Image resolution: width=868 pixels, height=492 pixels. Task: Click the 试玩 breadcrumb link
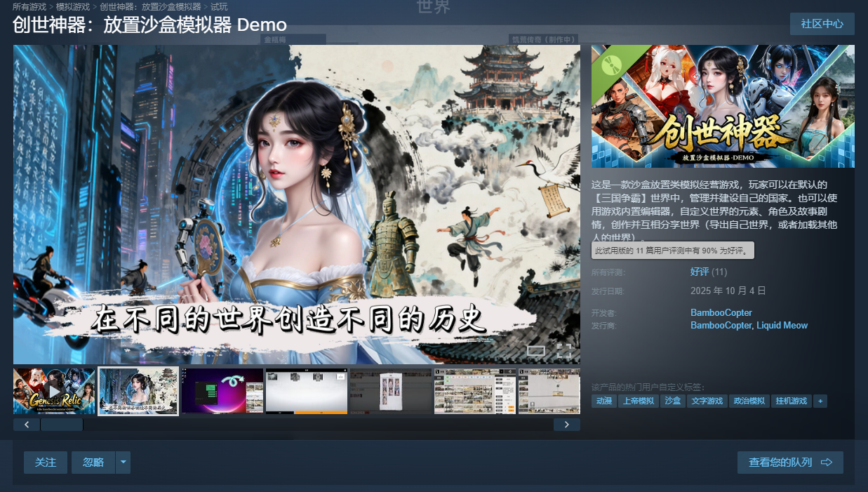click(219, 7)
